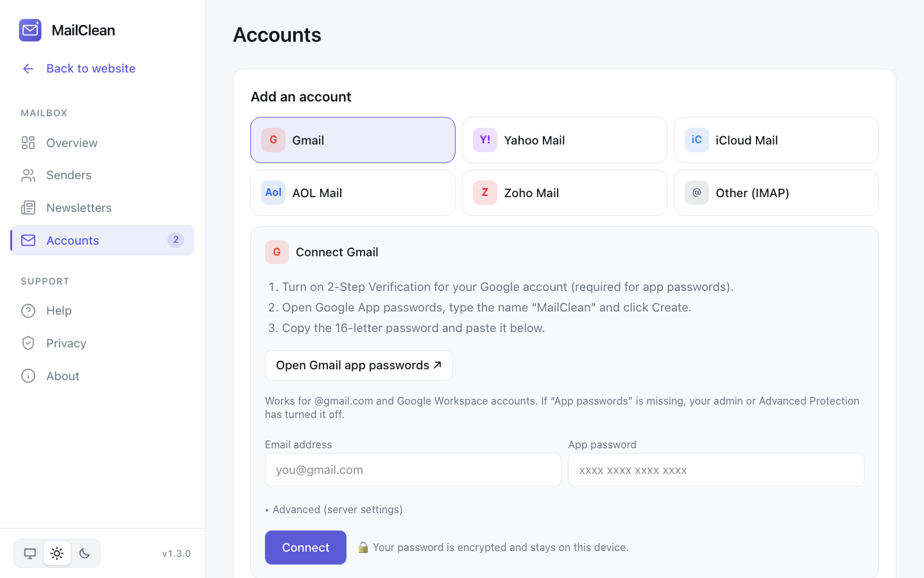Click the Email address input field

pos(413,470)
